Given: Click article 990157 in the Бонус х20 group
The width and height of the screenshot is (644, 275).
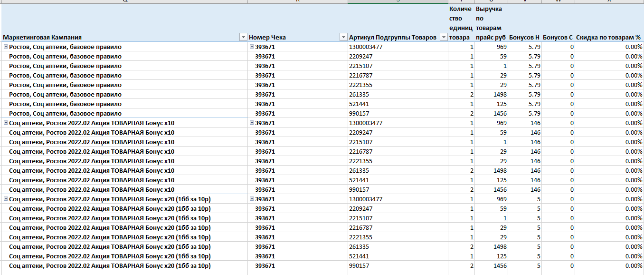Looking at the screenshot, I should click(x=359, y=266).
